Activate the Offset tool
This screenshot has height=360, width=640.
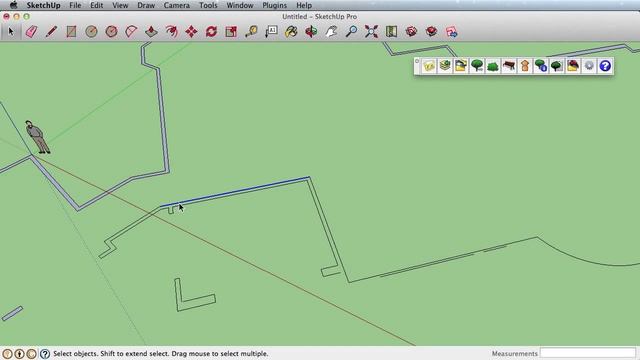click(x=171, y=31)
